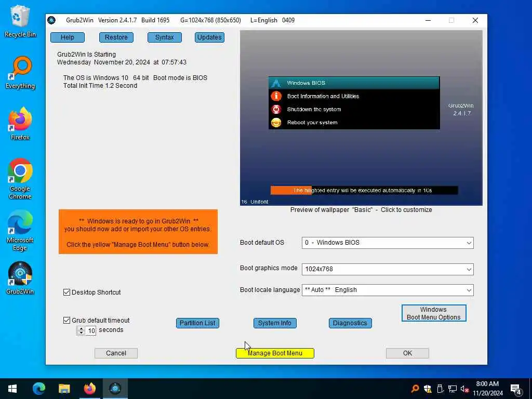Open Windows Security tray icon

tap(428, 389)
